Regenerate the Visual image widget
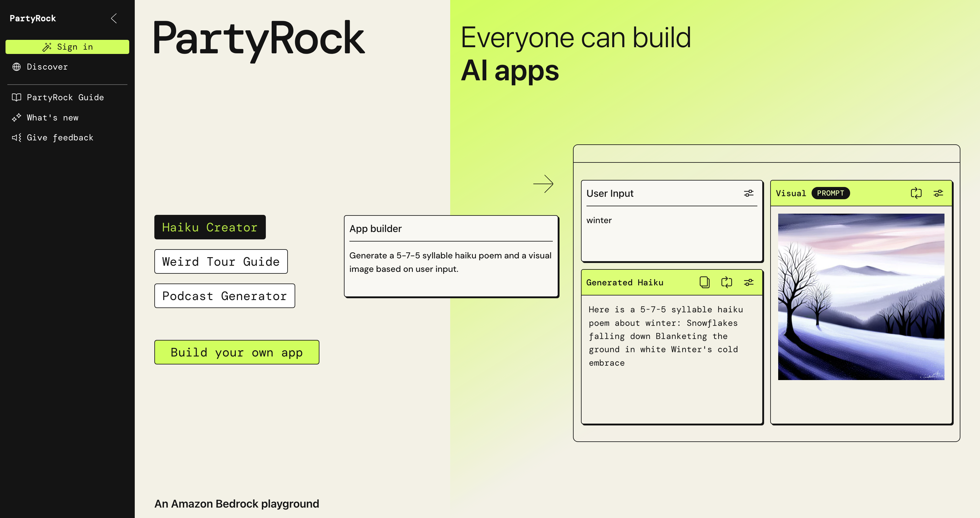Screen dimensions: 980x518 916,193
